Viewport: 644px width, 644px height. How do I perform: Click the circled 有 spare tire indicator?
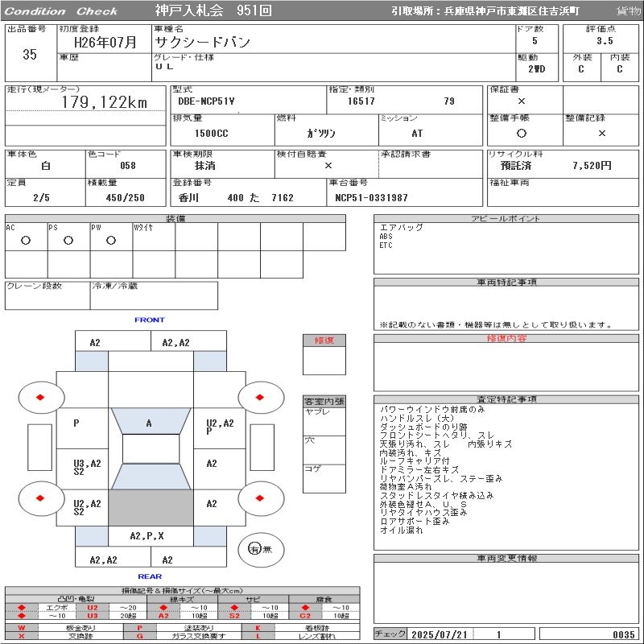click(255, 549)
